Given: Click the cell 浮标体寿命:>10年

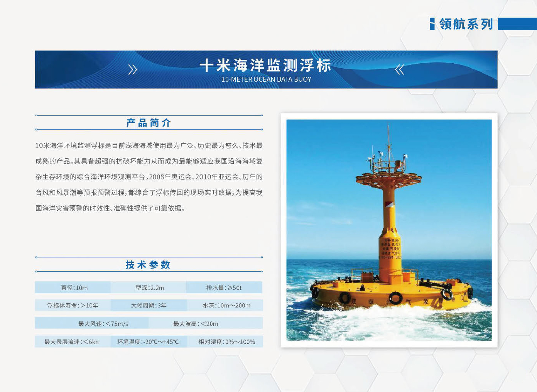Looking at the screenshot, I should [x=73, y=305].
